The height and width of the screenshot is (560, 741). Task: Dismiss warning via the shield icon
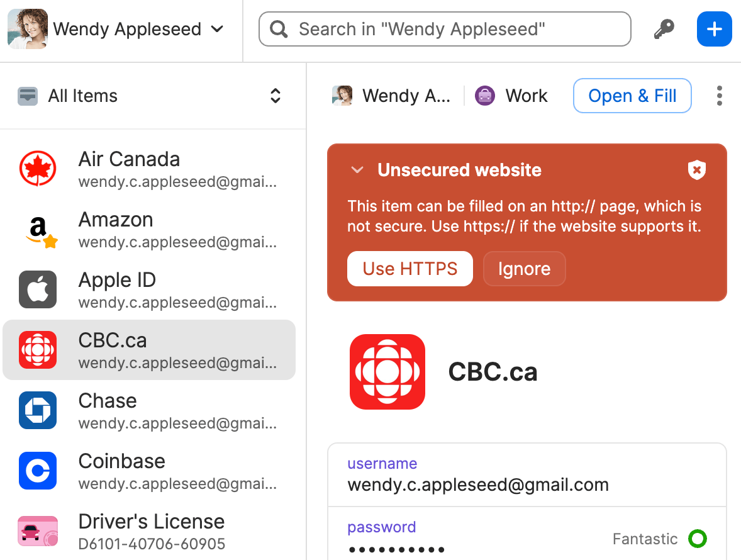tap(697, 170)
